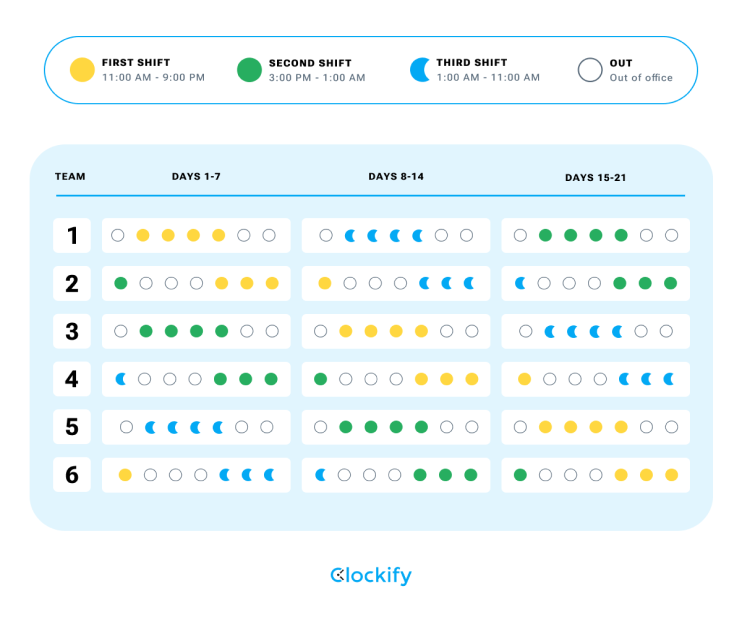The height and width of the screenshot is (622, 742).
Task: Click the Clockify logo
Action: point(371,576)
